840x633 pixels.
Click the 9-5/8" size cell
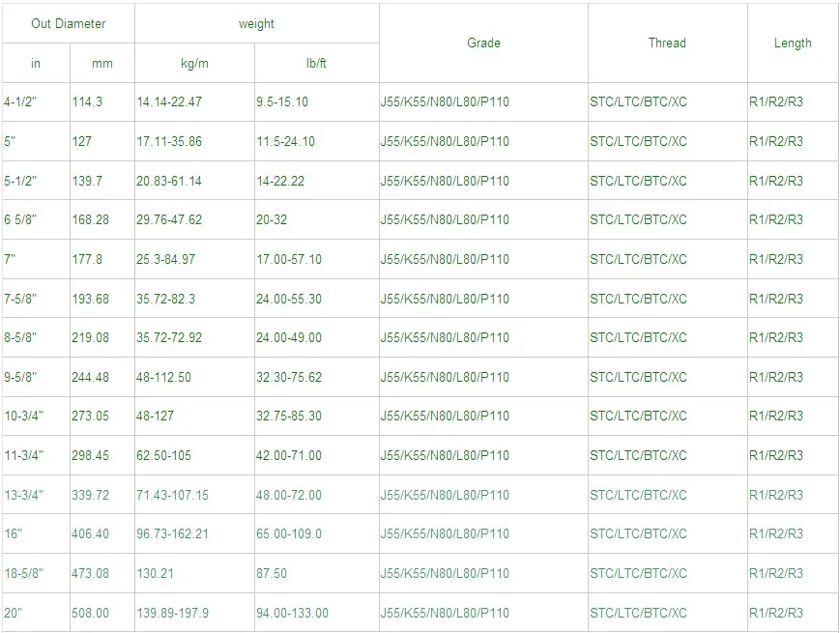pyautogui.click(x=22, y=377)
